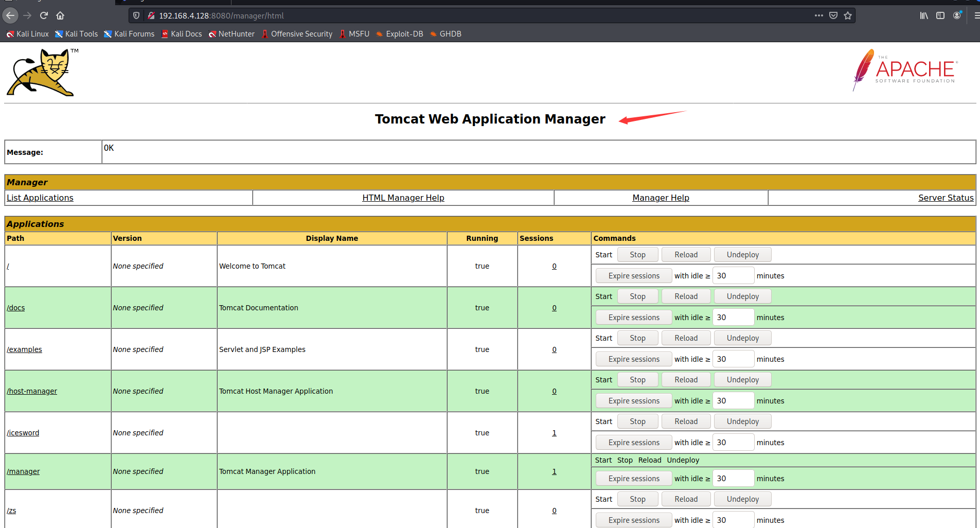Image resolution: width=980 pixels, height=528 pixels.
Task: Undeploy the /host-manager application
Action: 743,380
